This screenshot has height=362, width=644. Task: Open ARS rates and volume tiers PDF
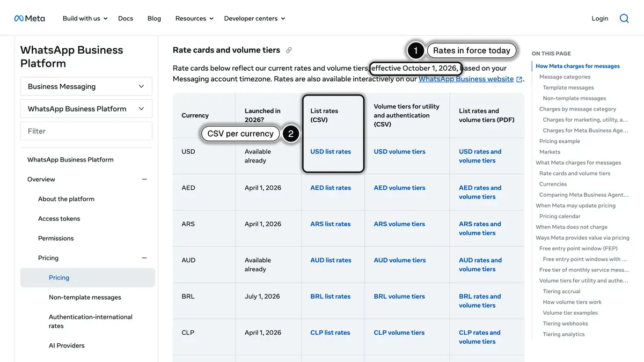pos(480,228)
